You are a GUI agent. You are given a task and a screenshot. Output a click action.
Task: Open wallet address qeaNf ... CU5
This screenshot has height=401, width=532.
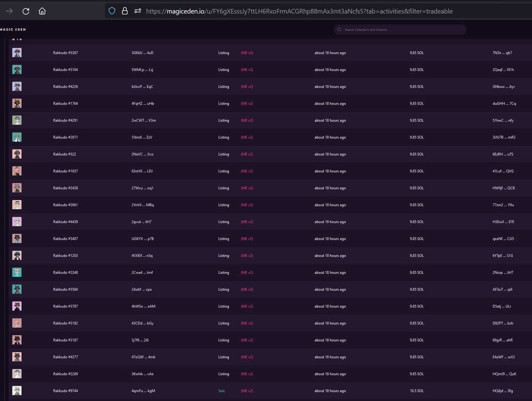[503, 238]
